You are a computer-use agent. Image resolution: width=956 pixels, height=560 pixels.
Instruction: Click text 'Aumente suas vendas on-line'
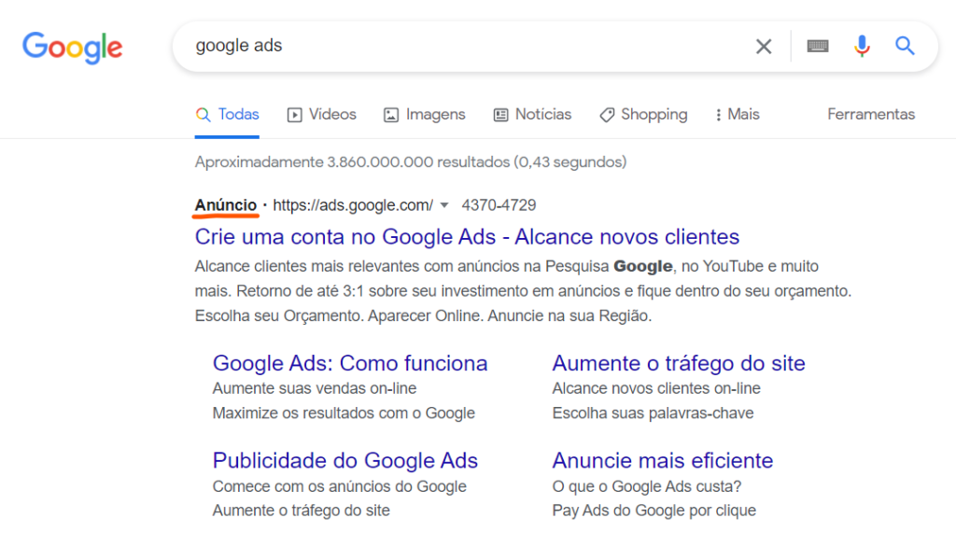coord(315,389)
